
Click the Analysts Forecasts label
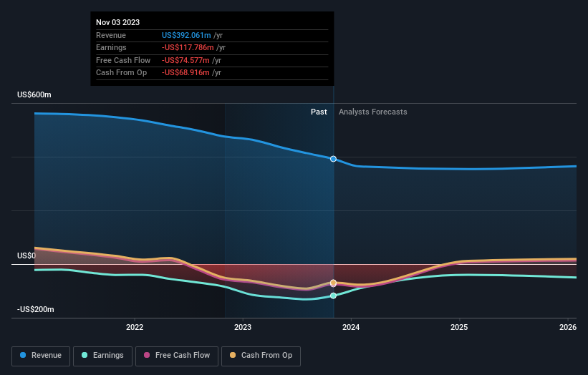click(x=372, y=112)
